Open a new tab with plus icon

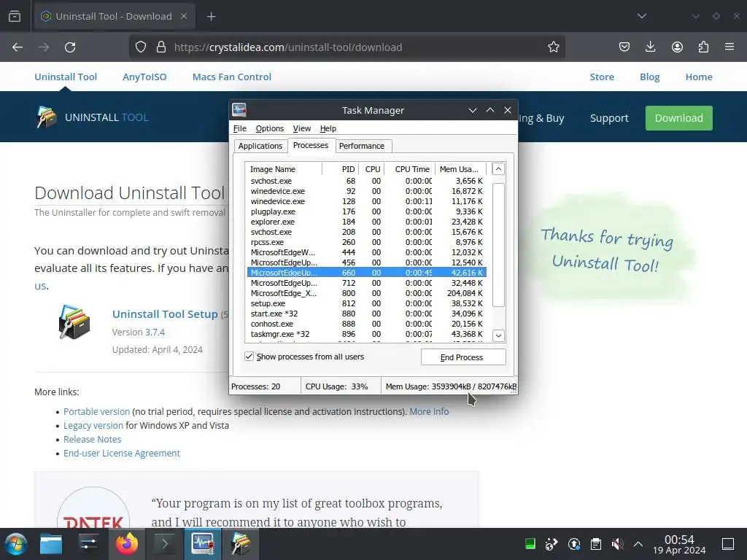coord(211,17)
